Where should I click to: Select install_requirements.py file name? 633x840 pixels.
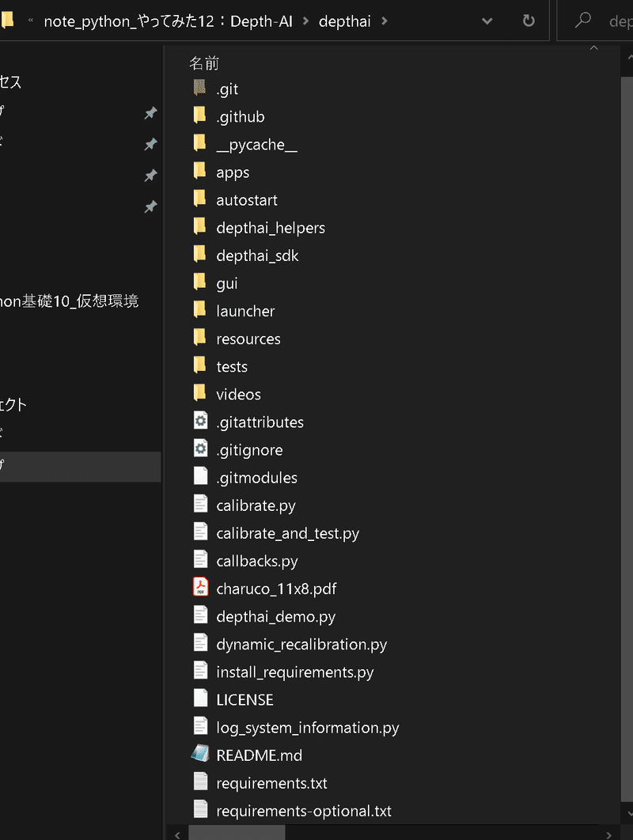point(295,672)
